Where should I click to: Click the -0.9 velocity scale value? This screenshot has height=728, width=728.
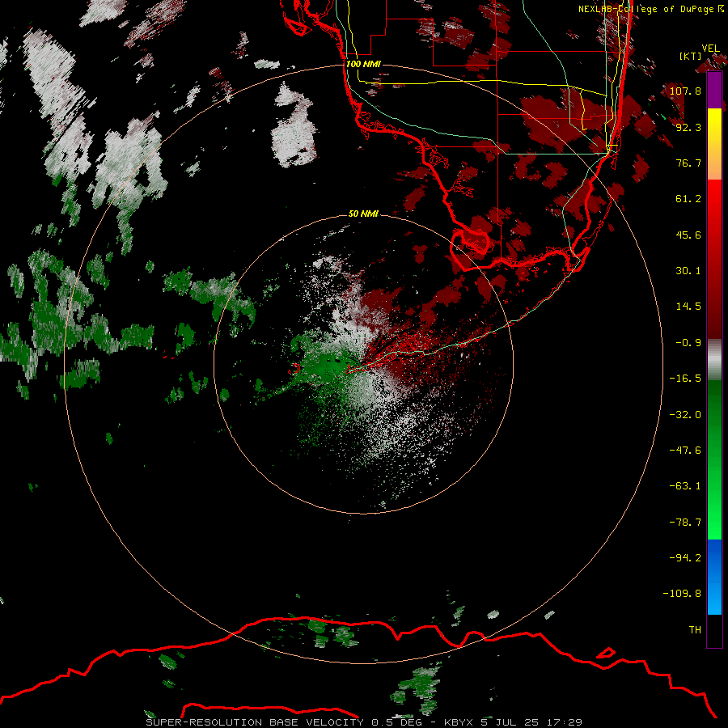pyautogui.click(x=688, y=343)
